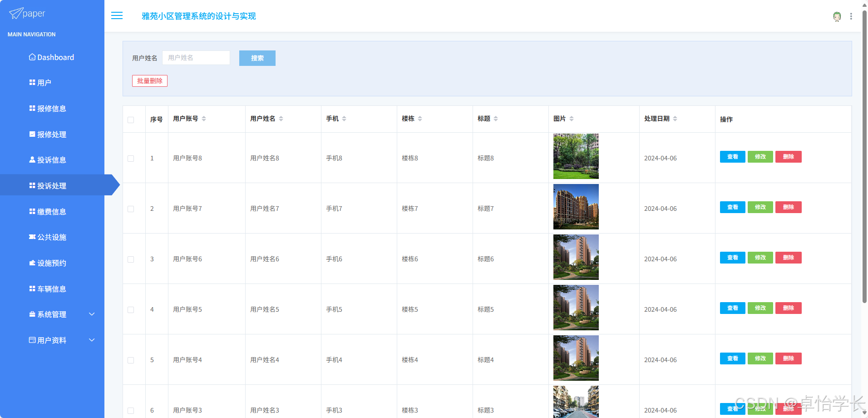Check the row for 用户账号3

(x=131, y=411)
